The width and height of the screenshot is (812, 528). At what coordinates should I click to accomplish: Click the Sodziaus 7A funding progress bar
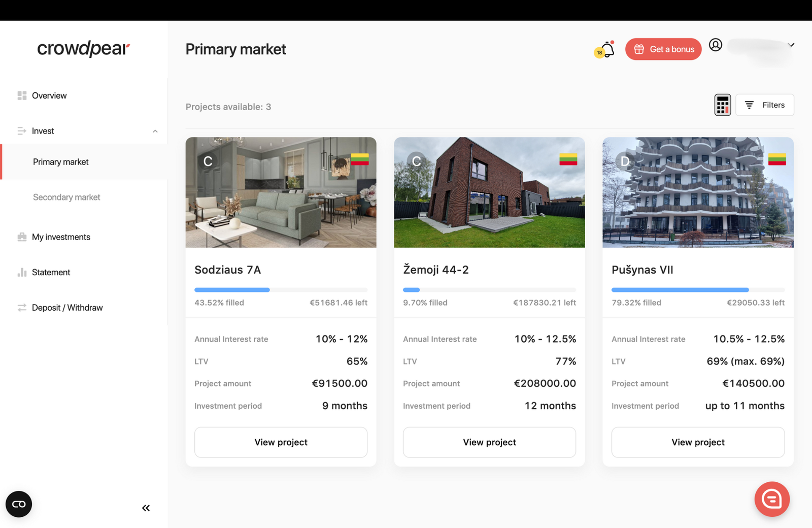point(281,290)
